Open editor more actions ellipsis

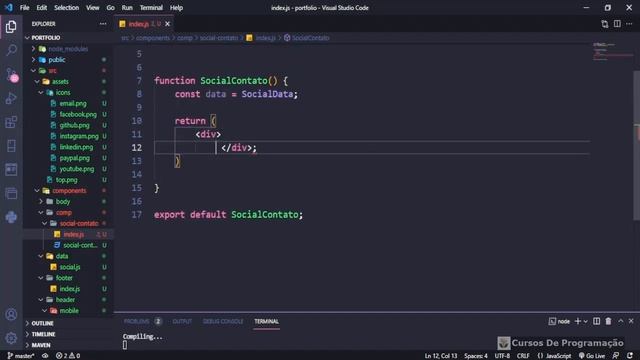[629, 24]
